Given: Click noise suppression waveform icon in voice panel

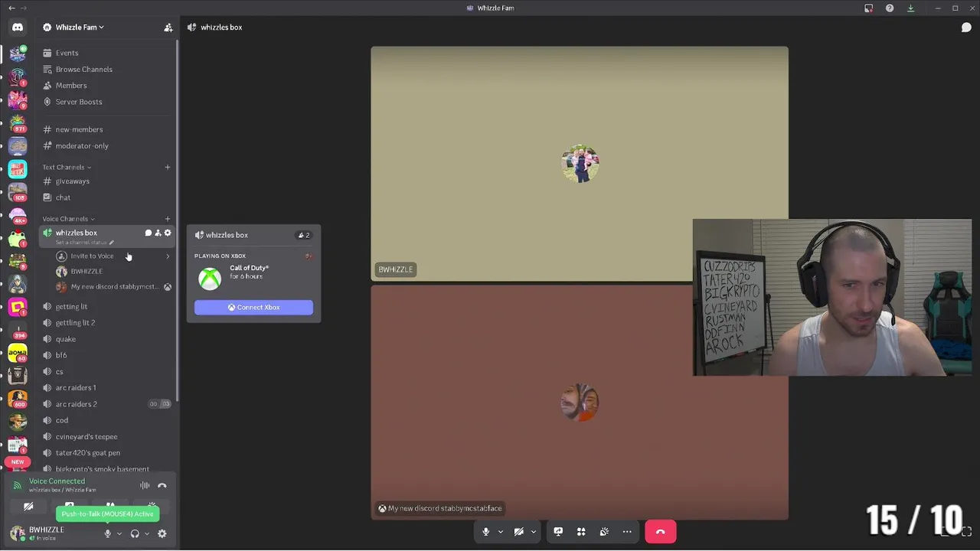Looking at the screenshot, I should (145, 485).
